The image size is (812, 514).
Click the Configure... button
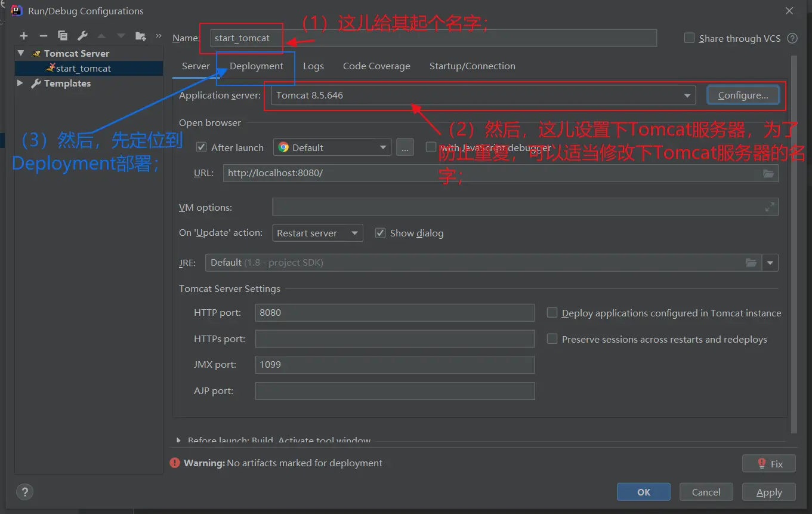(743, 96)
